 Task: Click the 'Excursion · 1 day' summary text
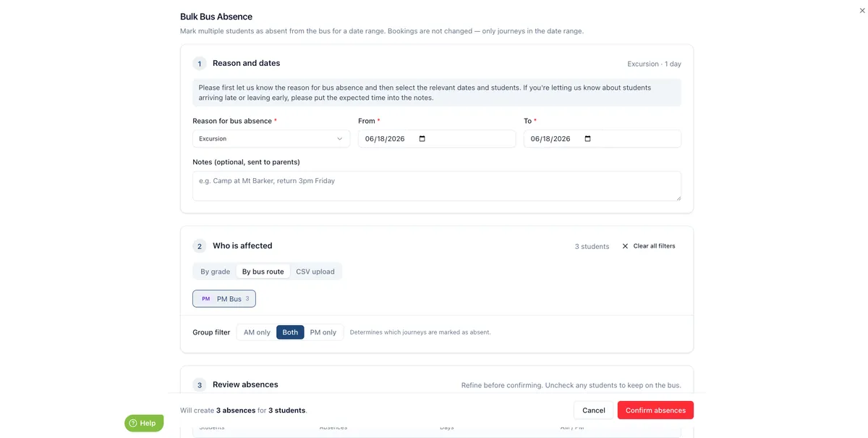(654, 64)
